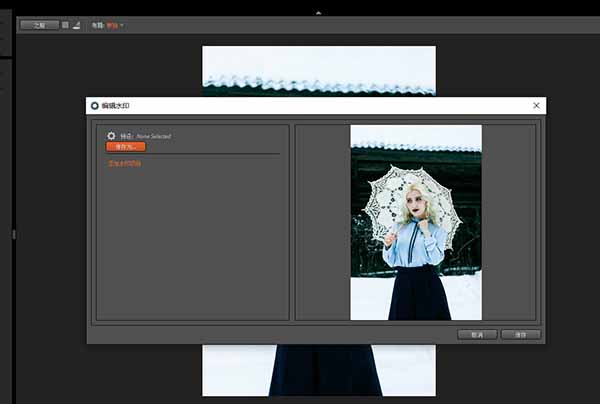The height and width of the screenshot is (404, 600).
Task: Open the red dropdown in the top toolbar
Action: click(x=113, y=25)
